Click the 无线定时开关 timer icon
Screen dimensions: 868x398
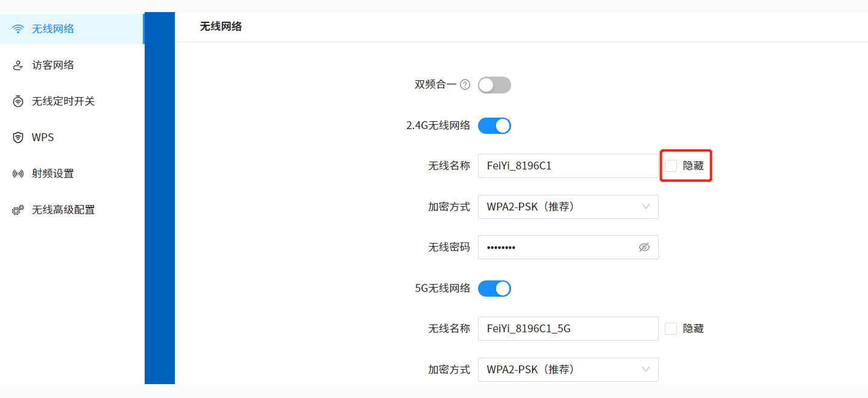(17, 101)
